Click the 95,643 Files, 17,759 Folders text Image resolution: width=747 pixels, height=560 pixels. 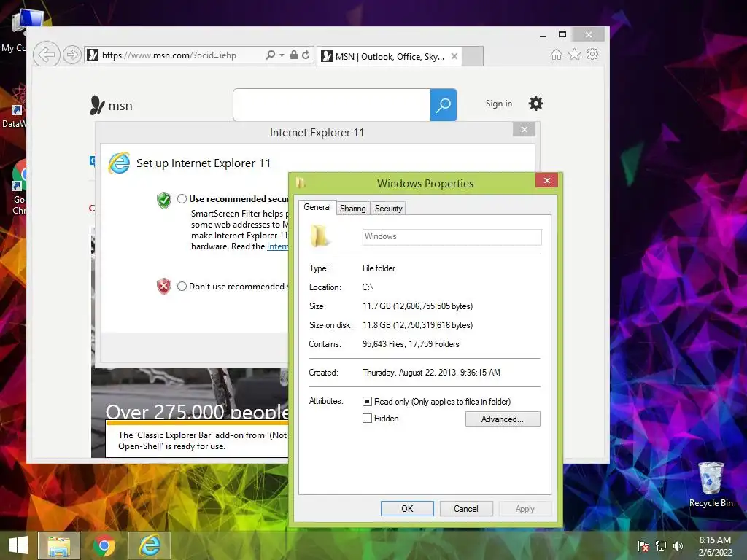click(411, 344)
